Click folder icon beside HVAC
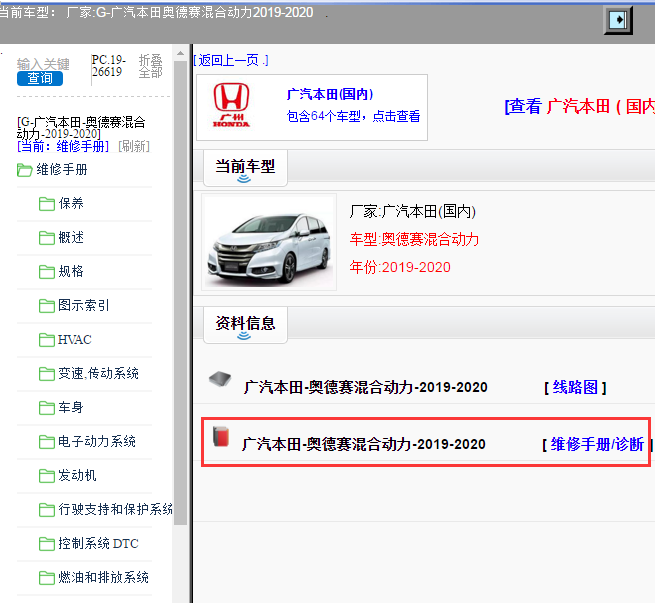Screen dimensions: 655x603 [x=47, y=340]
